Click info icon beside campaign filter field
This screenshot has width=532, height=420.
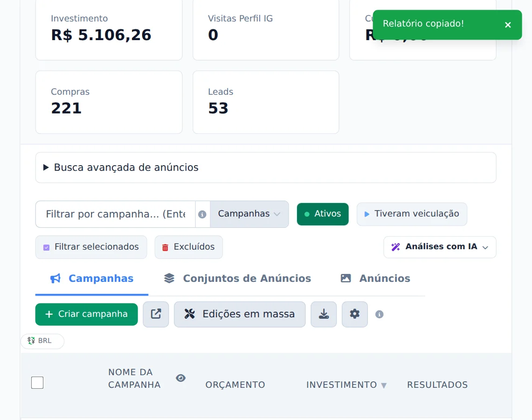202,214
